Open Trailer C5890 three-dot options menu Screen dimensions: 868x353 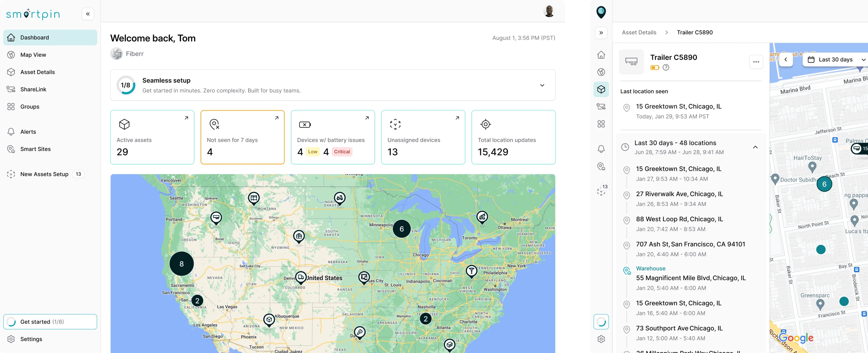(x=756, y=62)
